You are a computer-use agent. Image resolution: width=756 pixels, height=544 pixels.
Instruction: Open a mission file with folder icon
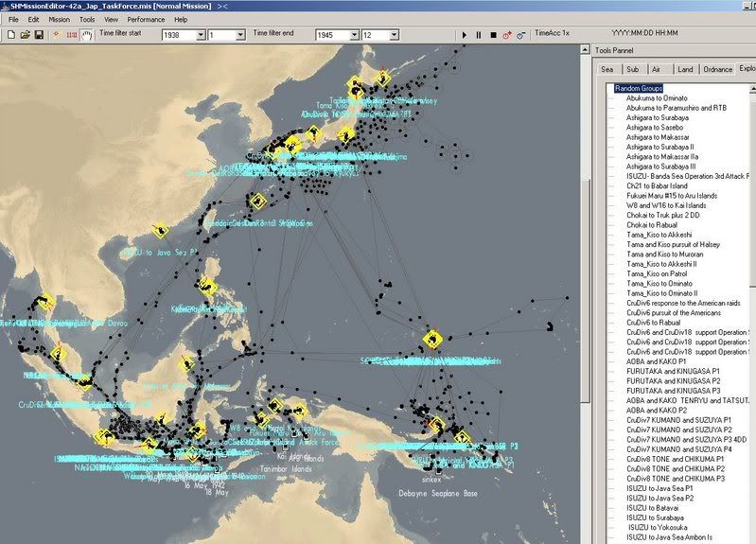point(25,35)
